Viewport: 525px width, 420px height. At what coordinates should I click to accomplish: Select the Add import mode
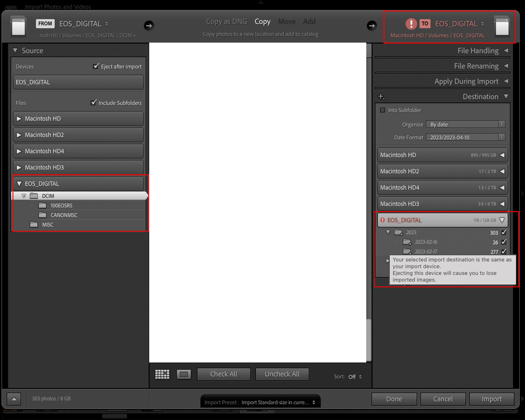[x=309, y=22]
